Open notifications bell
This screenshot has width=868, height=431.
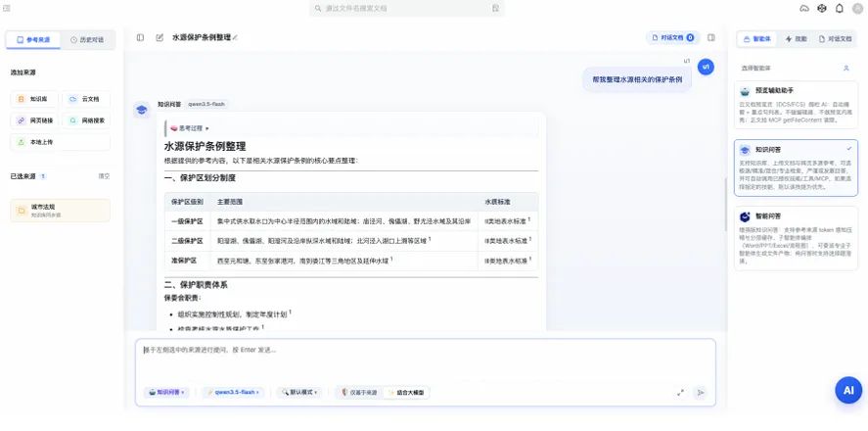coord(840,8)
